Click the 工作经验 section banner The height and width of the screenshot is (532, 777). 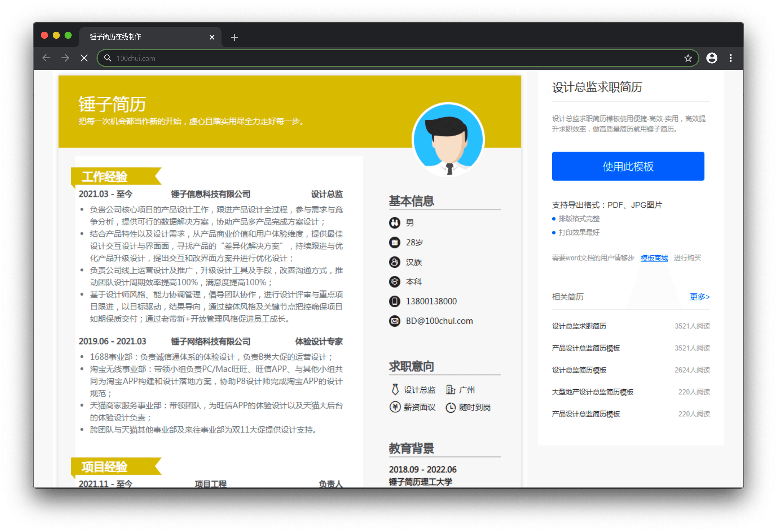click(116, 176)
